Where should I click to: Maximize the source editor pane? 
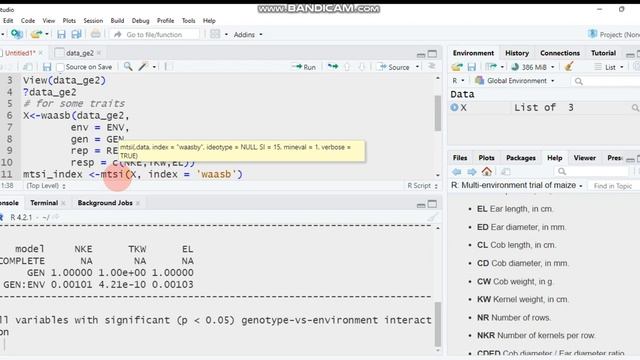click(x=432, y=53)
